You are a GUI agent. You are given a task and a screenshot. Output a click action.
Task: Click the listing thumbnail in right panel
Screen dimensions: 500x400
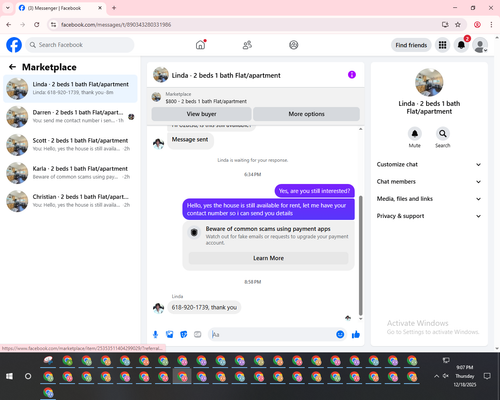click(429, 82)
